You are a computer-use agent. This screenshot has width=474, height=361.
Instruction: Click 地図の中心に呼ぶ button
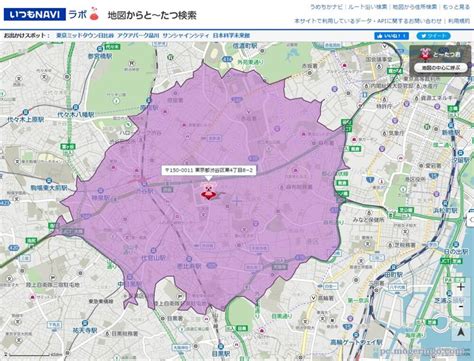[x=441, y=67]
